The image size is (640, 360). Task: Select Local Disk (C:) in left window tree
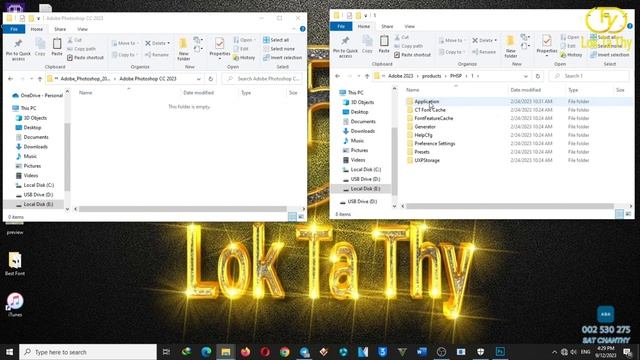click(x=38, y=185)
